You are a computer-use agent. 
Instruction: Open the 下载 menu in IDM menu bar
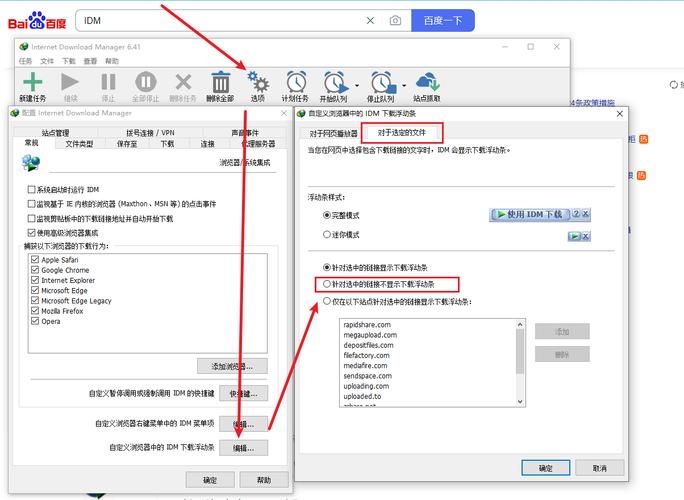coord(68,61)
